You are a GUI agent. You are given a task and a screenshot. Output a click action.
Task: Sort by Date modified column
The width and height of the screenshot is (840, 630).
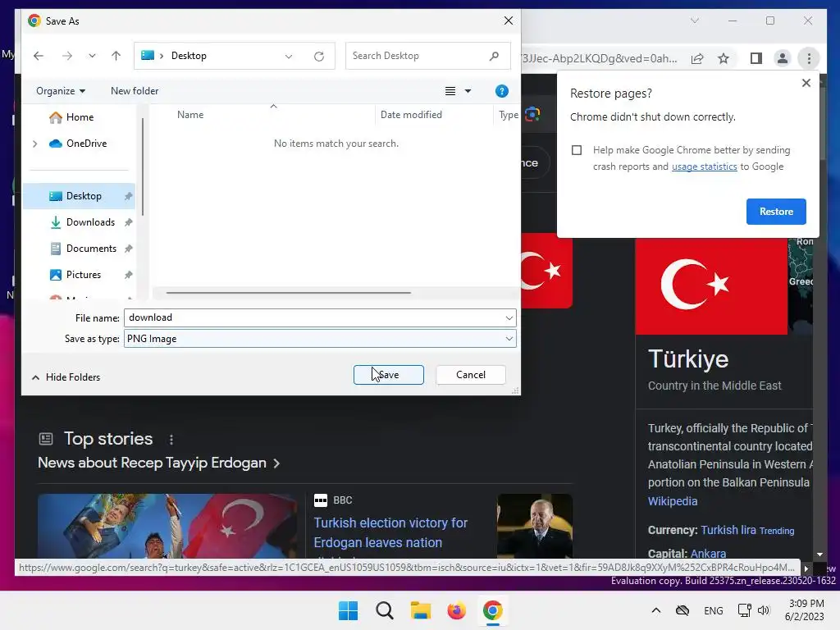[x=411, y=115]
